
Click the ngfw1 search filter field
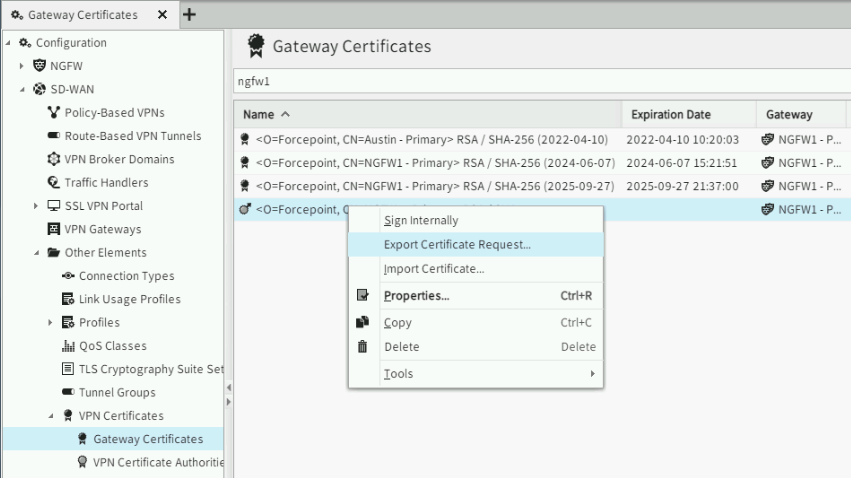coord(540,81)
